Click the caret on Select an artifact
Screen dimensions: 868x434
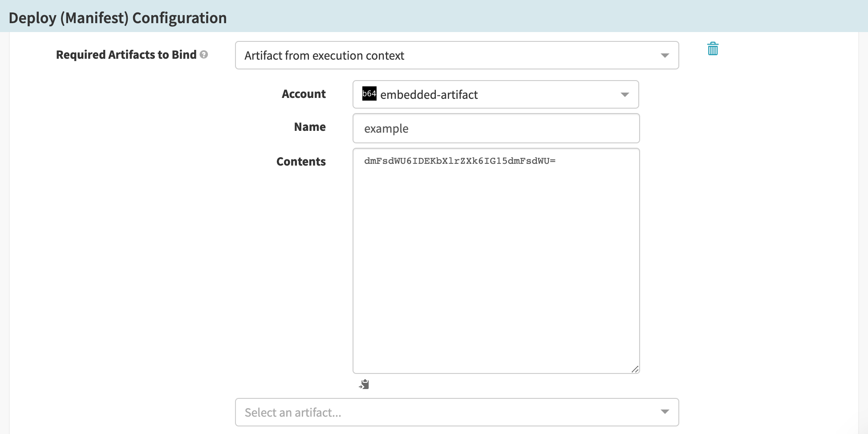pyautogui.click(x=665, y=412)
